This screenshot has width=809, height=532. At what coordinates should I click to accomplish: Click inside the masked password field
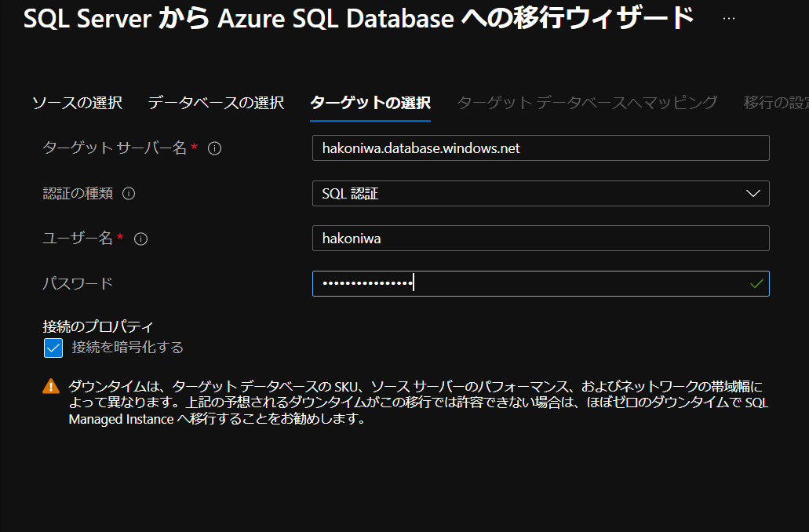[x=541, y=283]
